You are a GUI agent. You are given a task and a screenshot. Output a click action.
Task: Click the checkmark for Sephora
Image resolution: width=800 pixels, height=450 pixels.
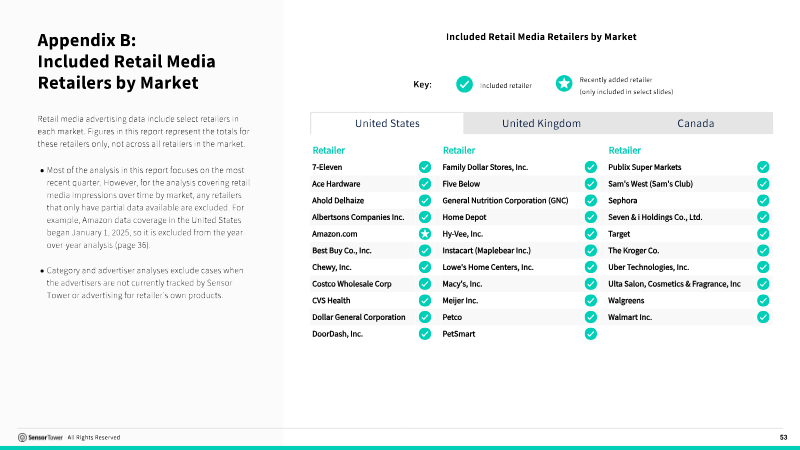coord(763,201)
